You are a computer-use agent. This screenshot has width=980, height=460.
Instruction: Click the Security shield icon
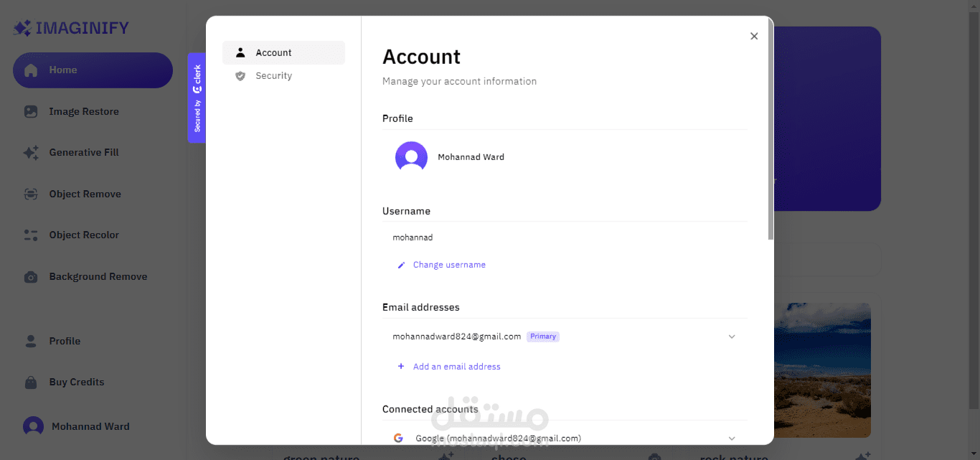tap(240, 75)
